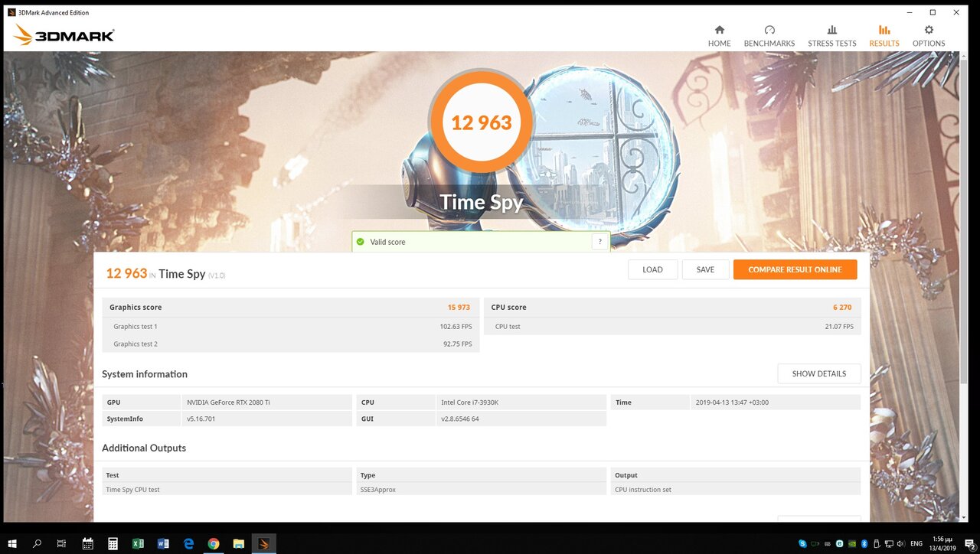This screenshot has height=554, width=980.
Task: Open the Calendar app on taskbar
Action: tap(87, 543)
